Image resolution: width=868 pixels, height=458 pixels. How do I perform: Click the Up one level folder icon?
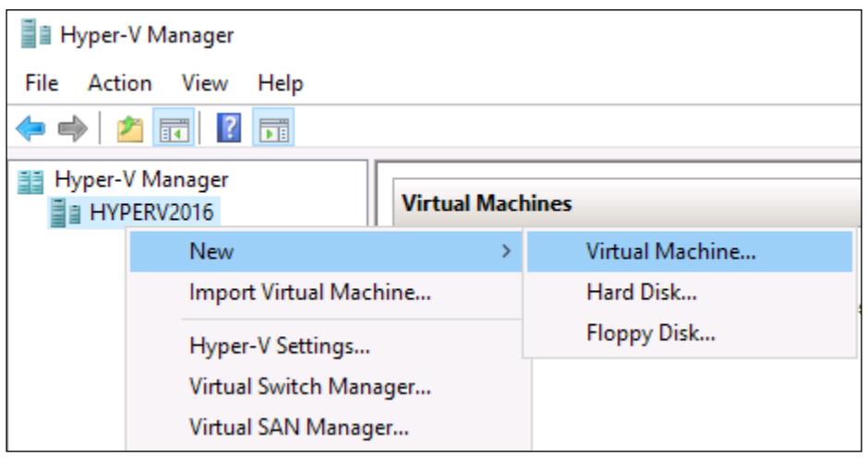coord(130,128)
